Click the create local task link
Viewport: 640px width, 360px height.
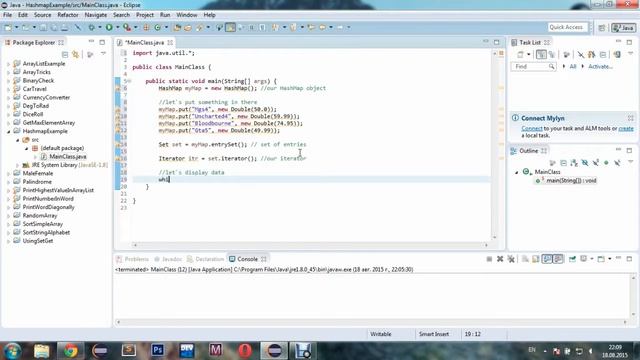(626, 129)
